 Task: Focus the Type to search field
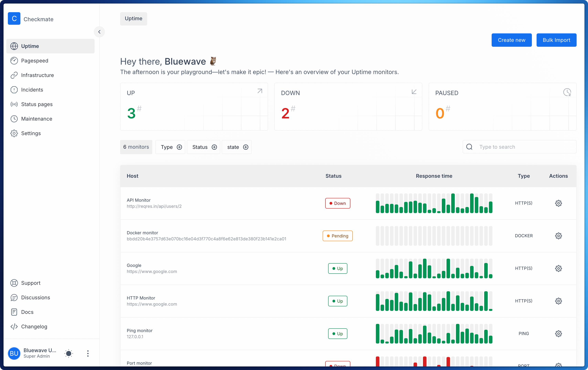pos(525,147)
